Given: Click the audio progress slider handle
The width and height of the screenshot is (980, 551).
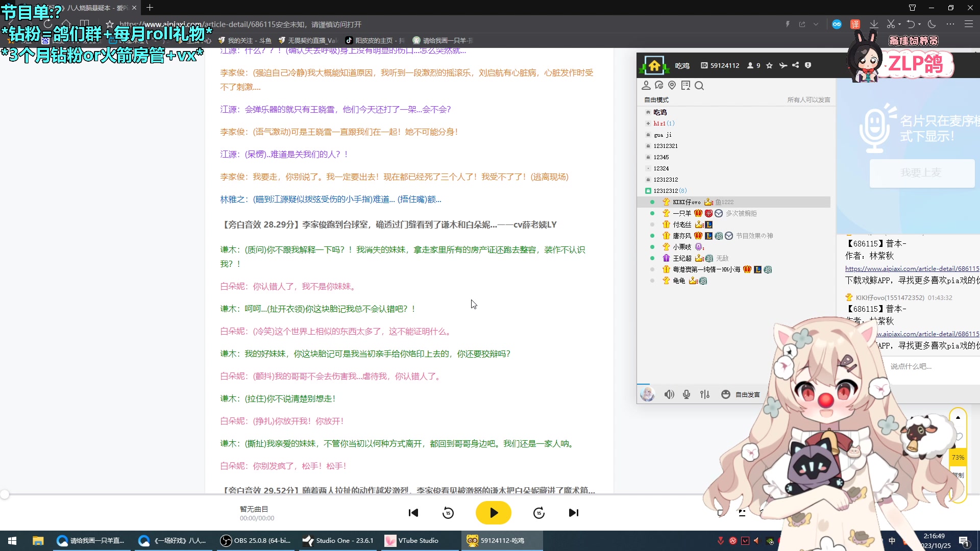Looking at the screenshot, I should 5,494.
